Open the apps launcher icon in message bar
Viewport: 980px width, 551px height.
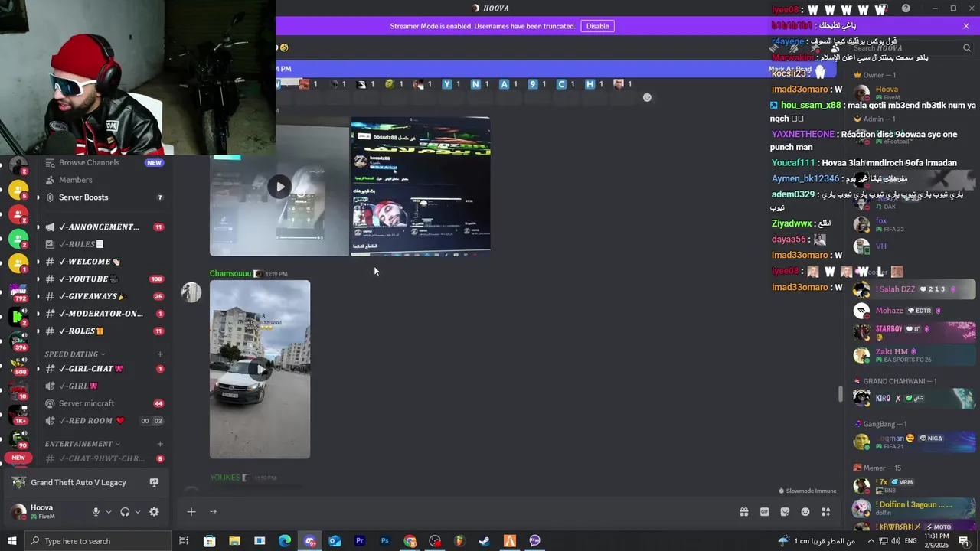[825, 512]
